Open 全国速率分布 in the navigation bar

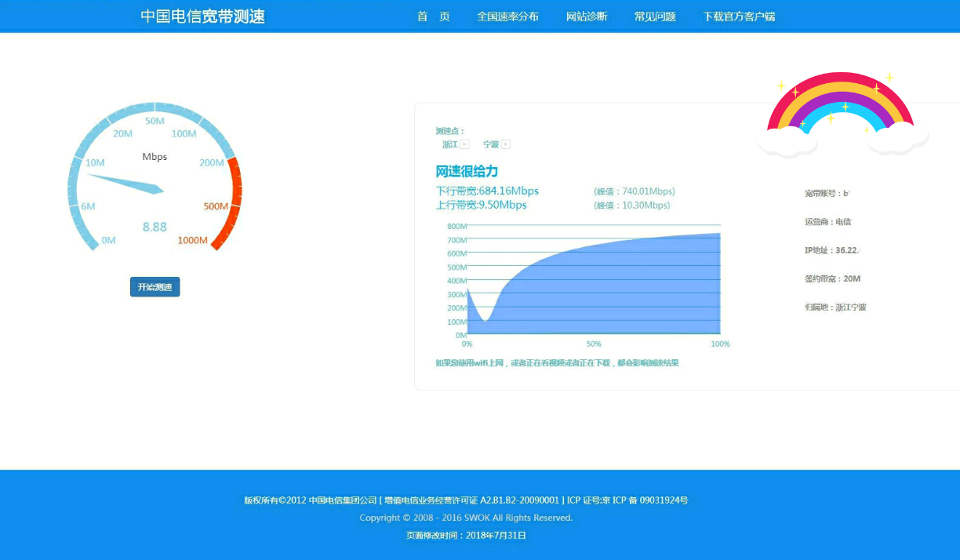tap(507, 16)
